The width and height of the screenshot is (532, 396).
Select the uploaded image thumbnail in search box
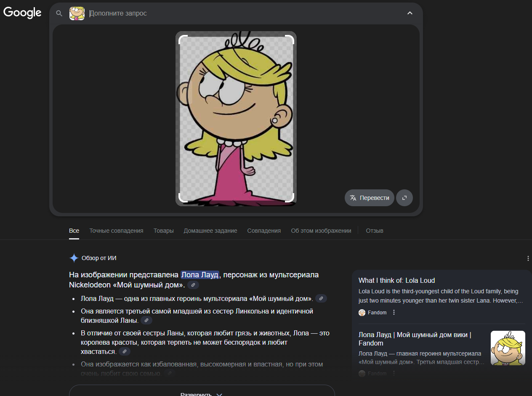[x=77, y=13]
